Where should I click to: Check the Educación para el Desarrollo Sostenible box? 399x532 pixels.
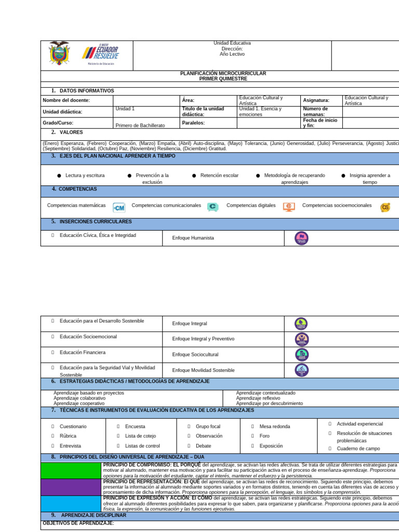(x=52, y=321)
